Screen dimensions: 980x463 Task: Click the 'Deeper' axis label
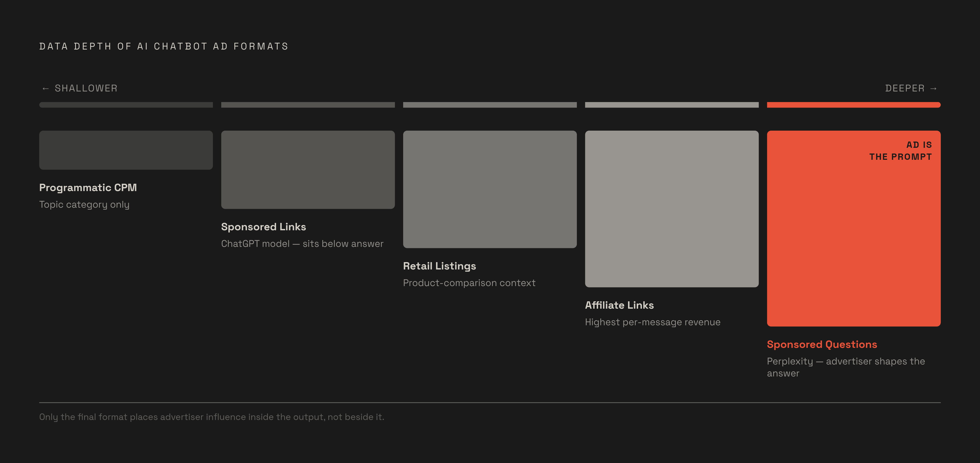coord(911,88)
